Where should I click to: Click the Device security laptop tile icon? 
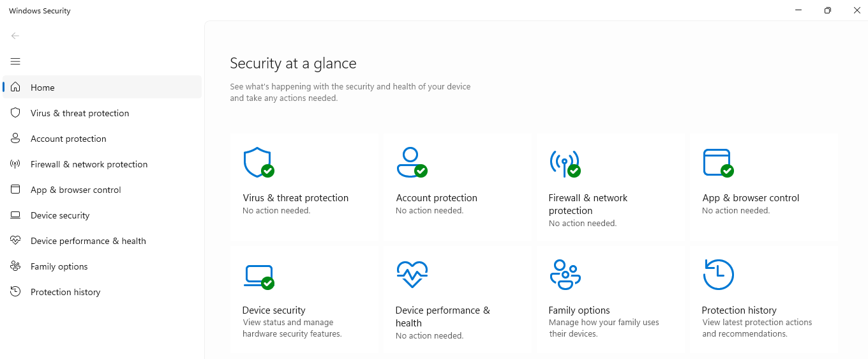258,277
